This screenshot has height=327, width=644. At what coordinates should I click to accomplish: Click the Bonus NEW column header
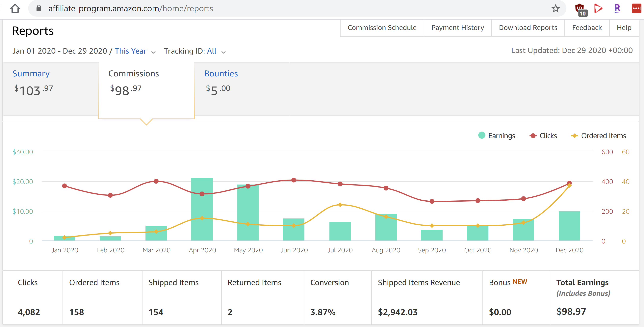(508, 282)
